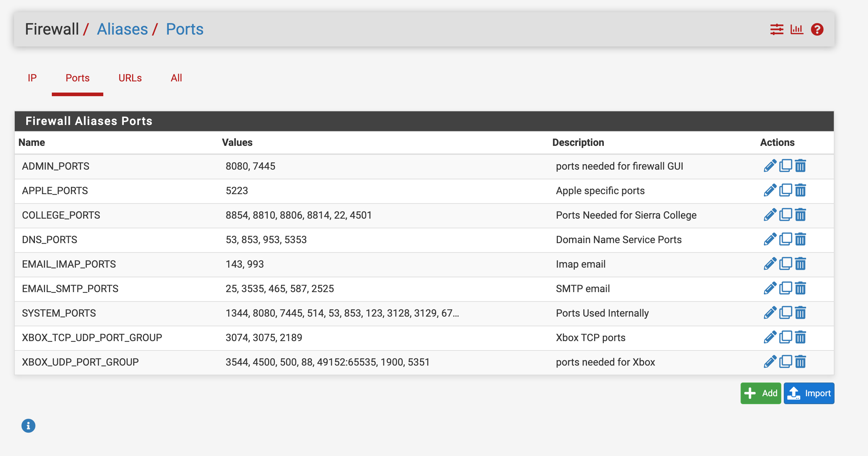The height and width of the screenshot is (456, 868).
Task: Edit the SYSTEM_PORTS alias
Action: [x=770, y=313]
